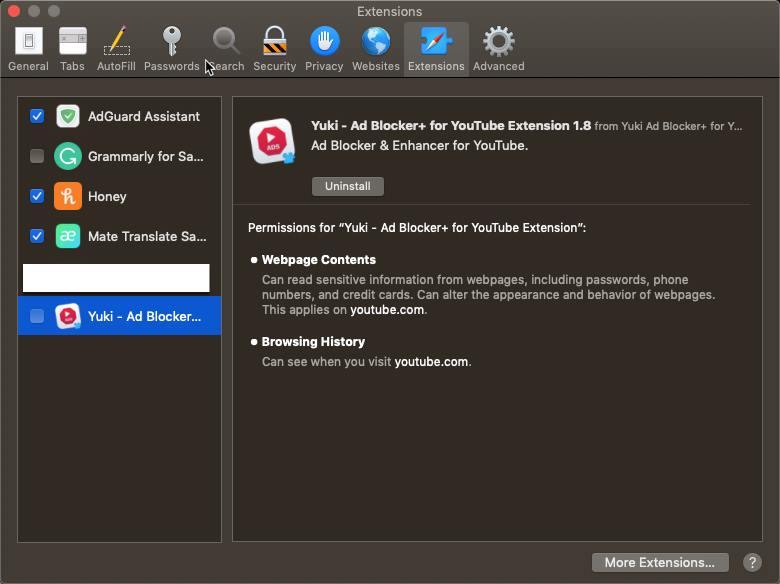The image size is (780, 584).
Task: Click the Uninstall button
Action: coord(347,186)
